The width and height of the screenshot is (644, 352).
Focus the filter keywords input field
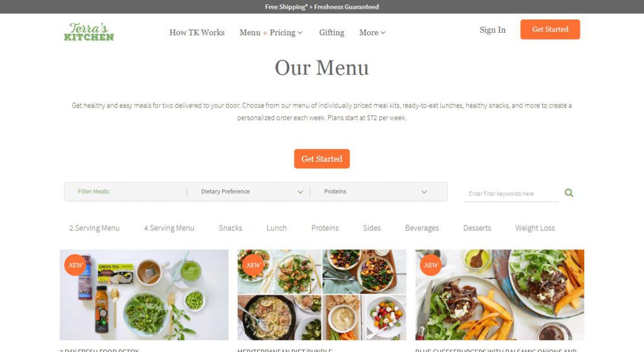pyautogui.click(x=511, y=193)
